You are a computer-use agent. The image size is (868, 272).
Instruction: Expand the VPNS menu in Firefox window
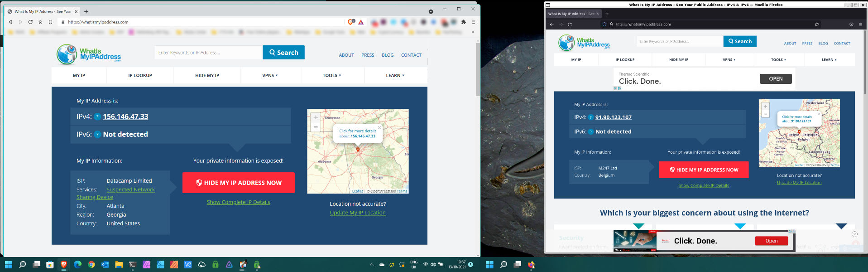[729, 60]
